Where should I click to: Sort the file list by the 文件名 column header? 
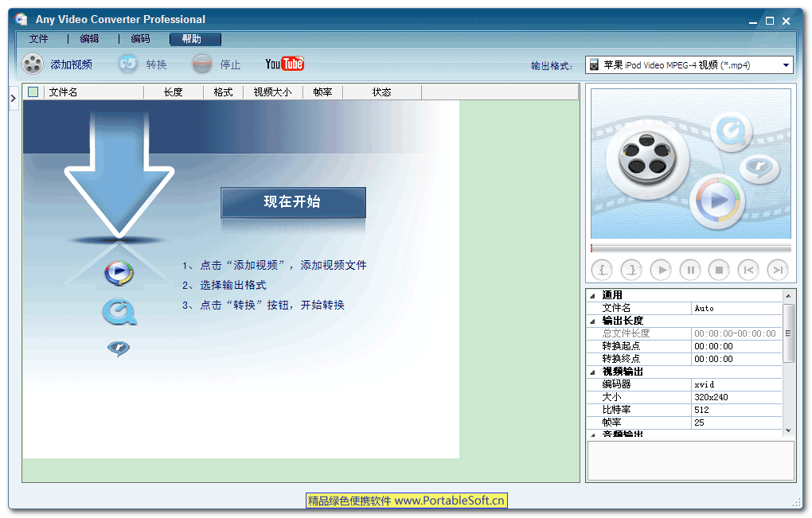pyautogui.click(x=94, y=92)
